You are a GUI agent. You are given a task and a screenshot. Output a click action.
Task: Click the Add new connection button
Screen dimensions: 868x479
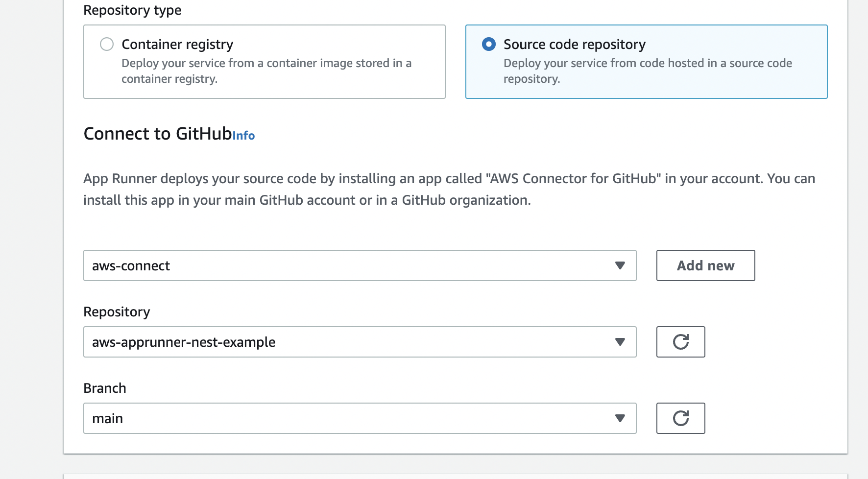[705, 265]
